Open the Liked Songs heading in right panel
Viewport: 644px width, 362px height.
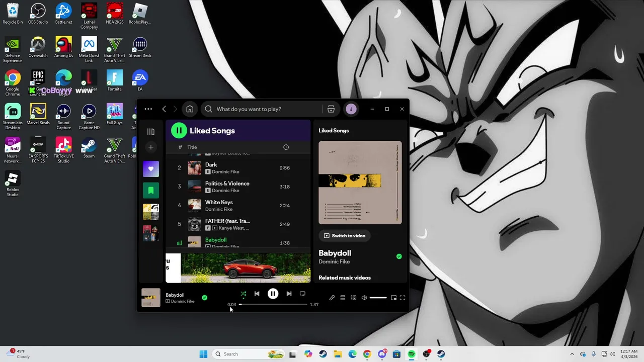click(x=334, y=131)
